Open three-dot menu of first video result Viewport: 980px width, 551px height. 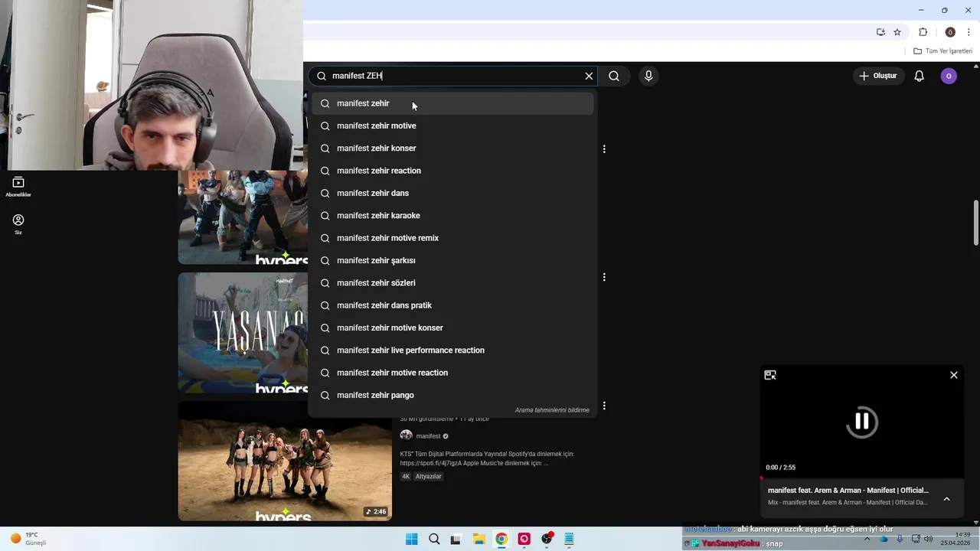pos(604,149)
